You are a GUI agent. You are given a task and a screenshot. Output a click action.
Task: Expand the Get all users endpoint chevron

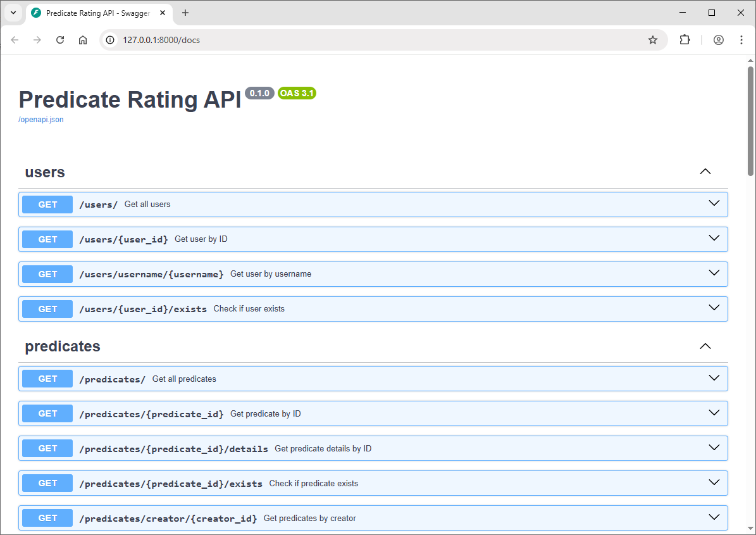pyautogui.click(x=714, y=203)
